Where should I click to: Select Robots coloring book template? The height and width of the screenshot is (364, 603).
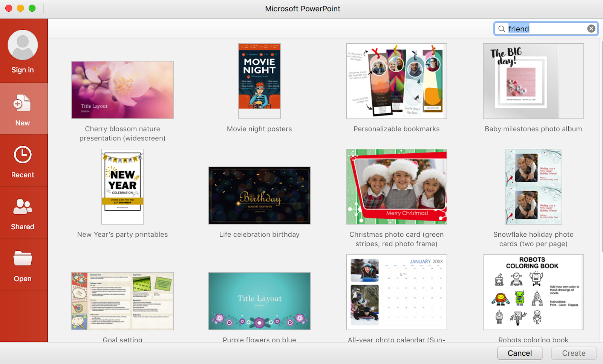pos(533,292)
